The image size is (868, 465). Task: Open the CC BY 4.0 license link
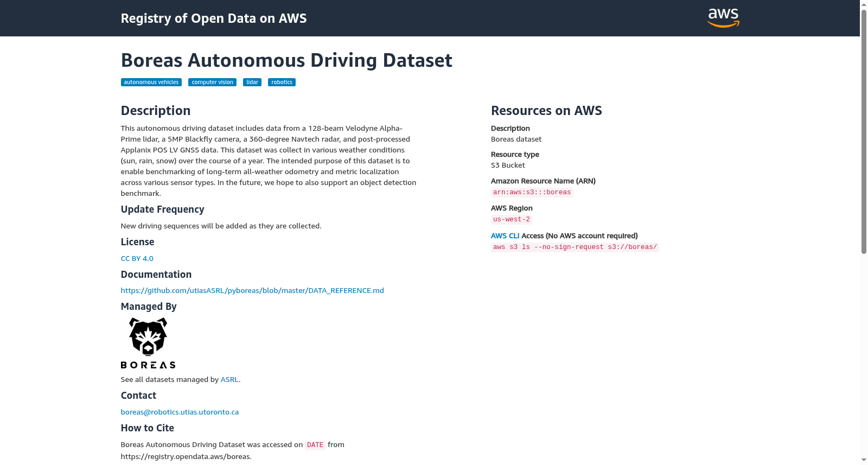pos(137,259)
